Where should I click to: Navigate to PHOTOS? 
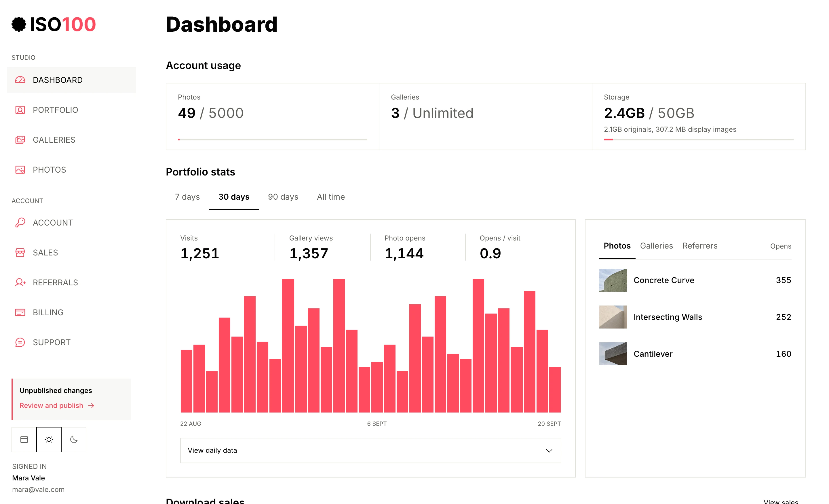point(71,170)
